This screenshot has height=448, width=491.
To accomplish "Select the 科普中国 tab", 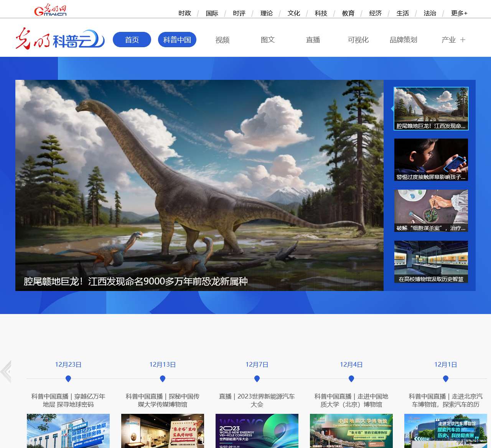I will tap(177, 40).
